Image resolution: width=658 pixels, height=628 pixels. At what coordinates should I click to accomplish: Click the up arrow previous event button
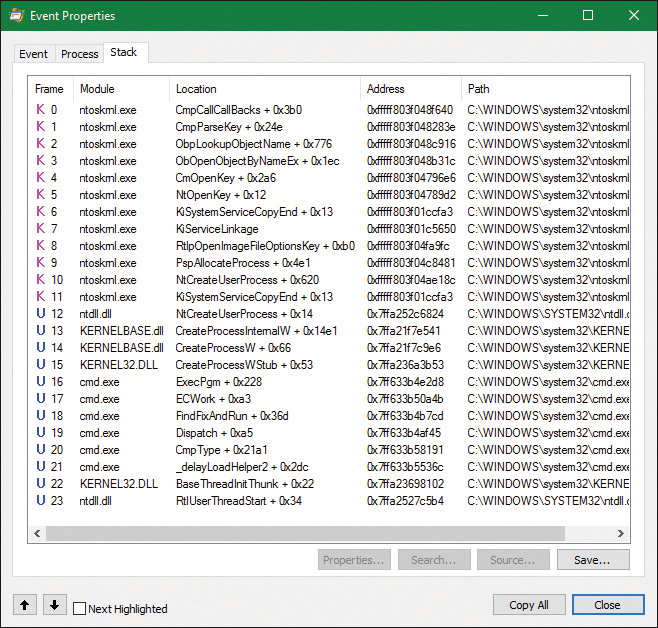(x=26, y=605)
